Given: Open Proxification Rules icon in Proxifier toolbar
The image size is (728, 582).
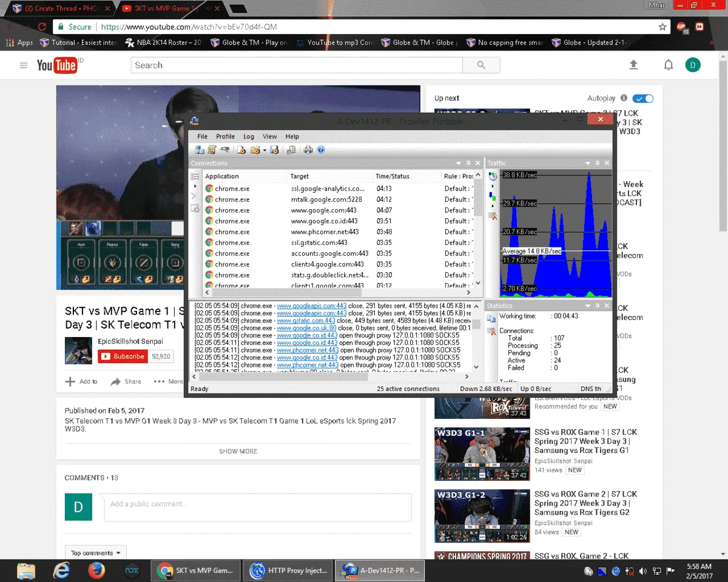Looking at the screenshot, I should coord(212,150).
